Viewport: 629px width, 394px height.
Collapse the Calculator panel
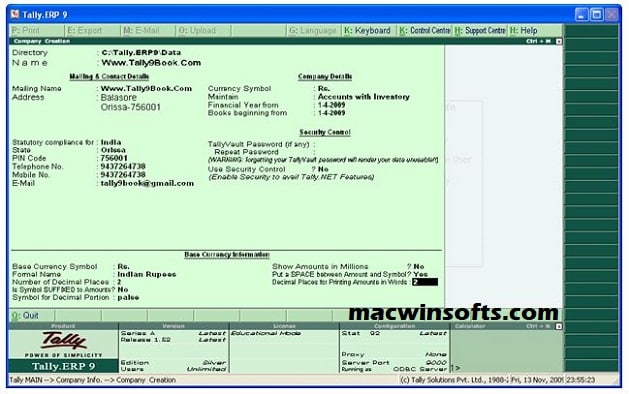click(x=559, y=326)
